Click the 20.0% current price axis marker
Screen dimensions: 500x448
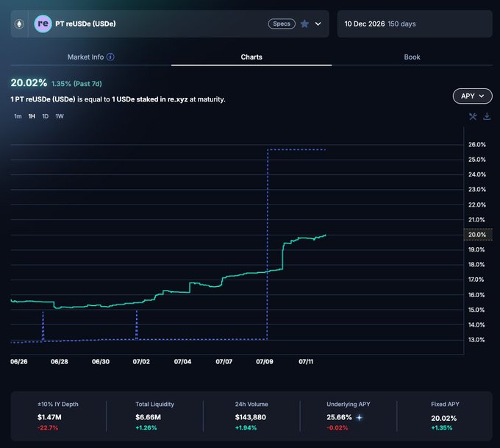pos(477,235)
